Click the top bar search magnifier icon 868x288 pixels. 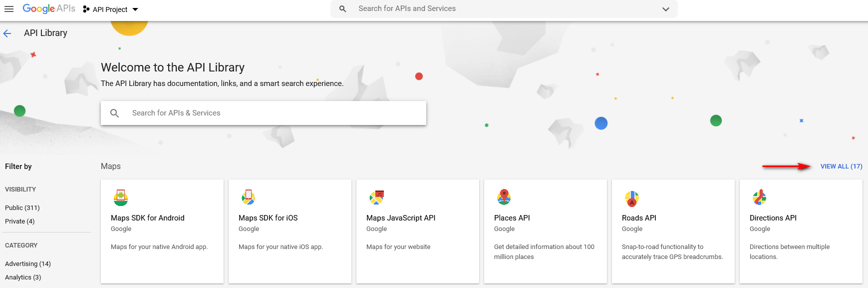pyautogui.click(x=343, y=9)
